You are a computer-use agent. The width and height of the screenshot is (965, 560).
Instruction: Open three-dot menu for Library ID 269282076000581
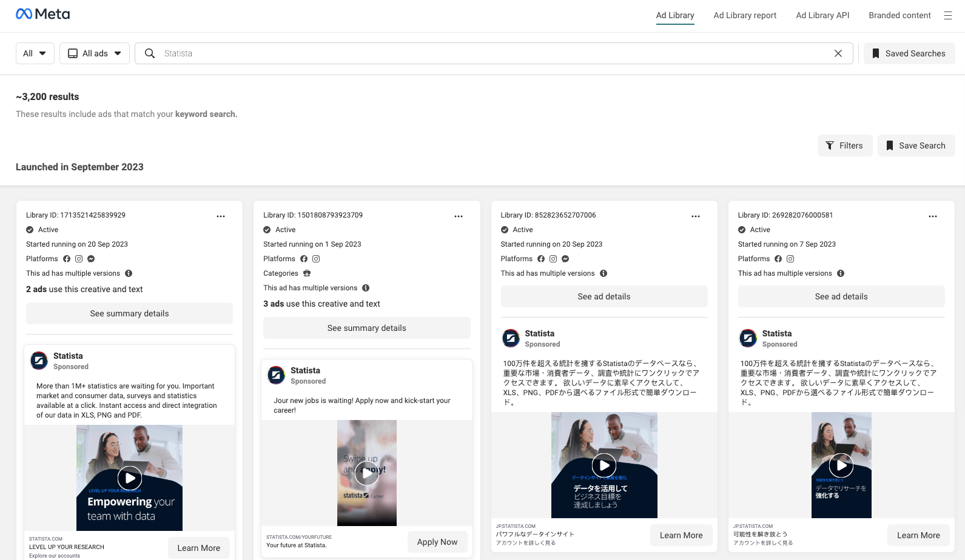932,216
